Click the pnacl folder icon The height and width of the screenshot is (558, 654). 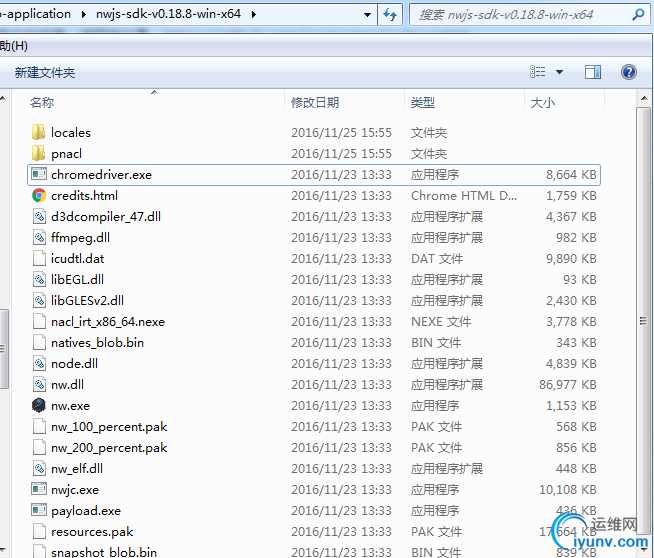pos(39,153)
